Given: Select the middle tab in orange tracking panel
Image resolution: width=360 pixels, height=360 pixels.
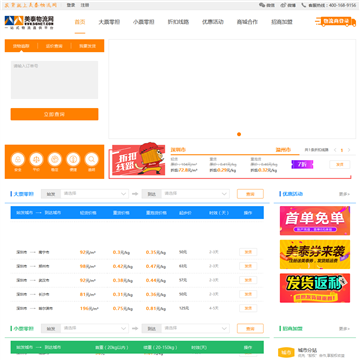Looking at the screenshot, I should pyautogui.click(x=54, y=46).
